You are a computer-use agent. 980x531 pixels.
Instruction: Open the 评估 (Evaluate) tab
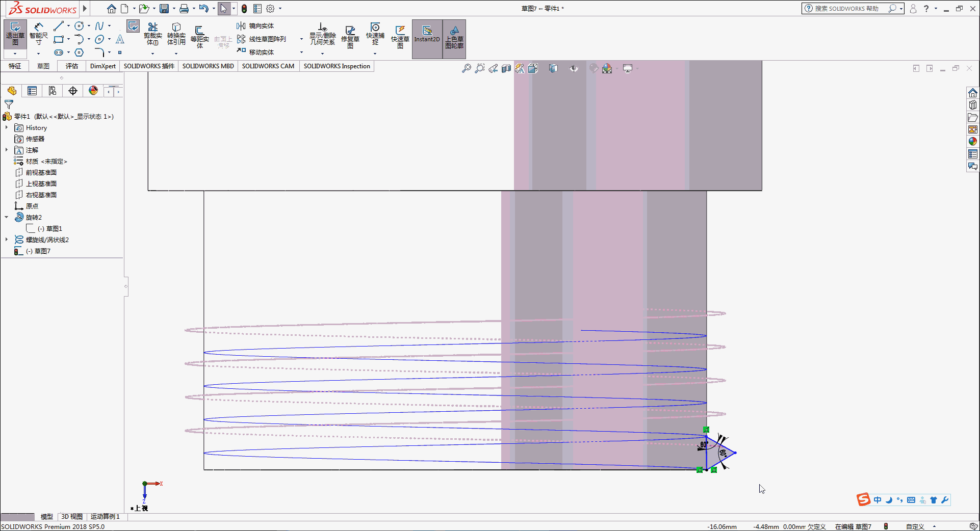click(x=72, y=66)
